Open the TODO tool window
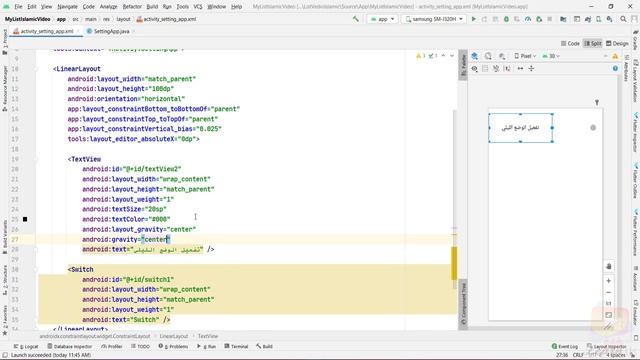 click(x=140, y=347)
